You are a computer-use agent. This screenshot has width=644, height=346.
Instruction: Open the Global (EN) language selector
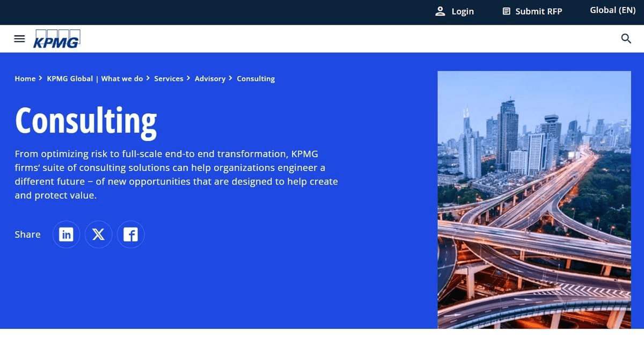pyautogui.click(x=612, y=10)
